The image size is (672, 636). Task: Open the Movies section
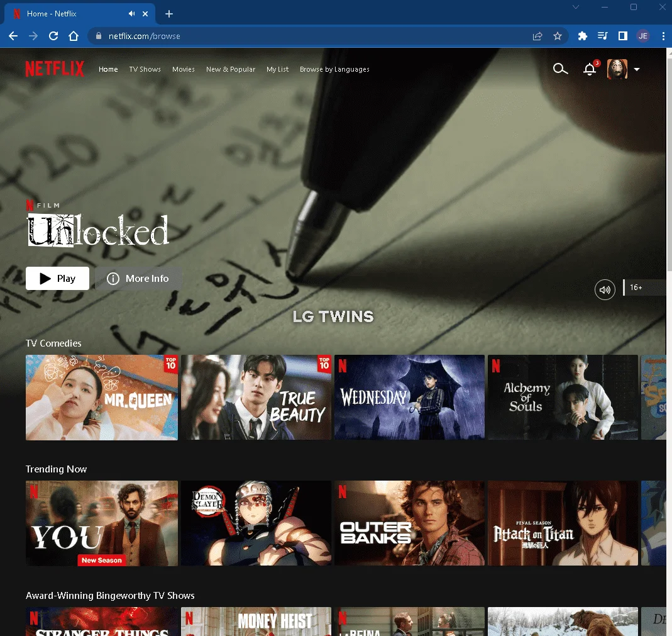click(x=184, y=69)
